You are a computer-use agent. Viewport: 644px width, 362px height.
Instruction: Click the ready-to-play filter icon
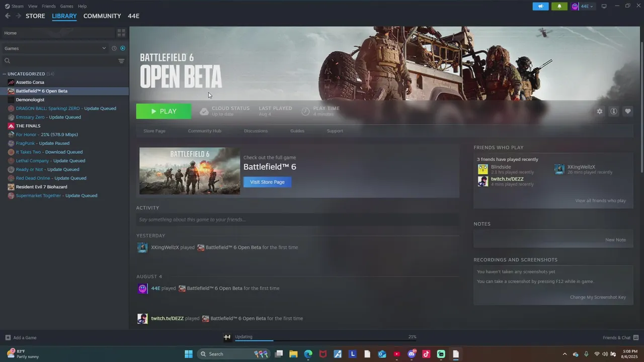[x=123, y=48]
